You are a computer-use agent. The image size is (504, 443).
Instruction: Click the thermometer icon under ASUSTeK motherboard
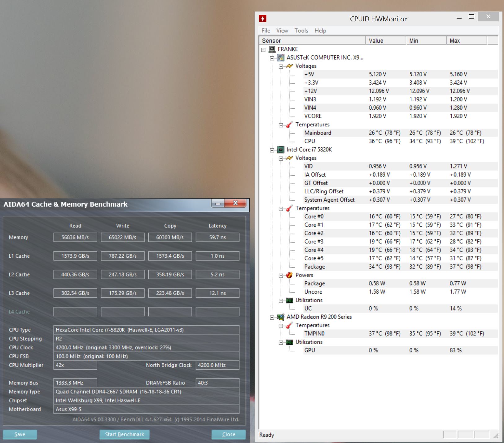pyautogui.click(x=289, y=125)
